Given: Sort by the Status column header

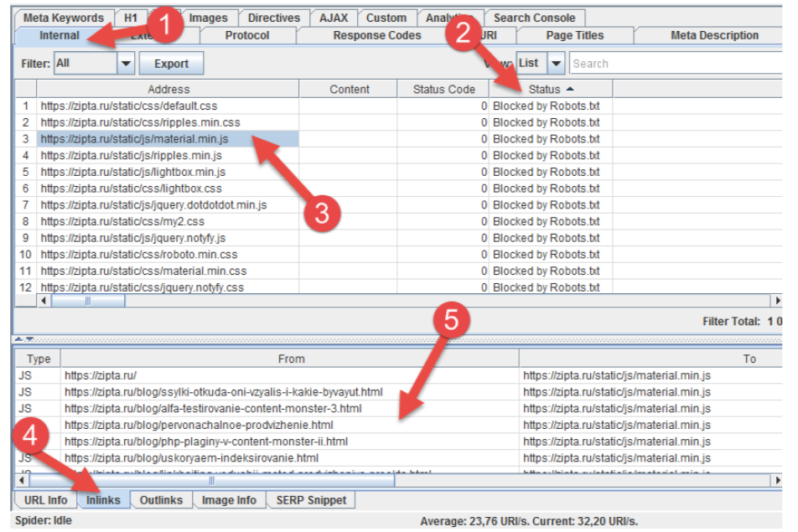Looking at the screenshot, I should [552, 89].
